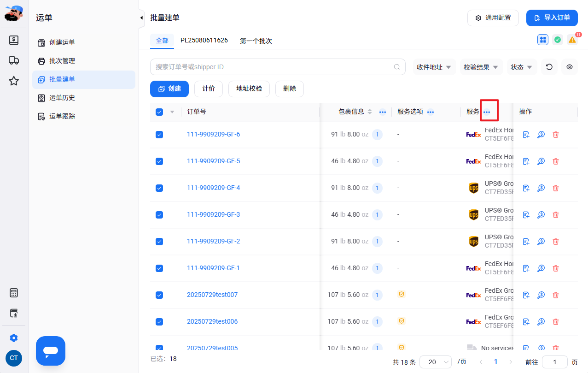This screenshot has width=588, height=373.
Task: Open the 校验结果 filter dropdown
Action: pos(481,67)
